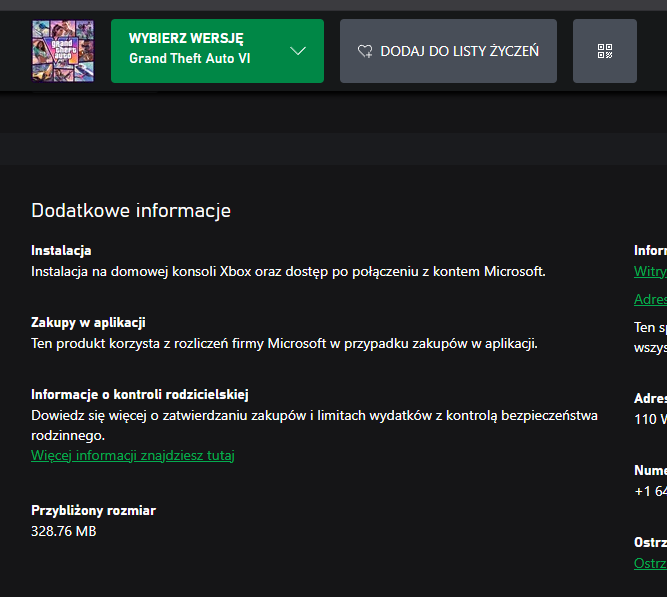Select the 'Instalacja' heading text

click(x=61, y=250)
